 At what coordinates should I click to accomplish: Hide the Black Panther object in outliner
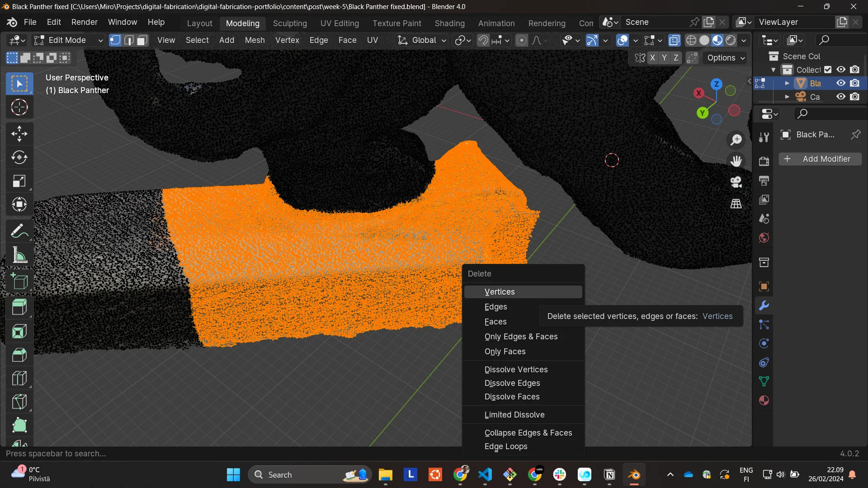point(841,83)
